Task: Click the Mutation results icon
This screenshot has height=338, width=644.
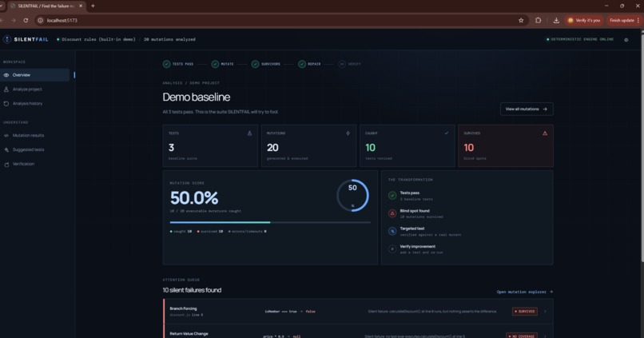Action: click(x=6, y=135)
